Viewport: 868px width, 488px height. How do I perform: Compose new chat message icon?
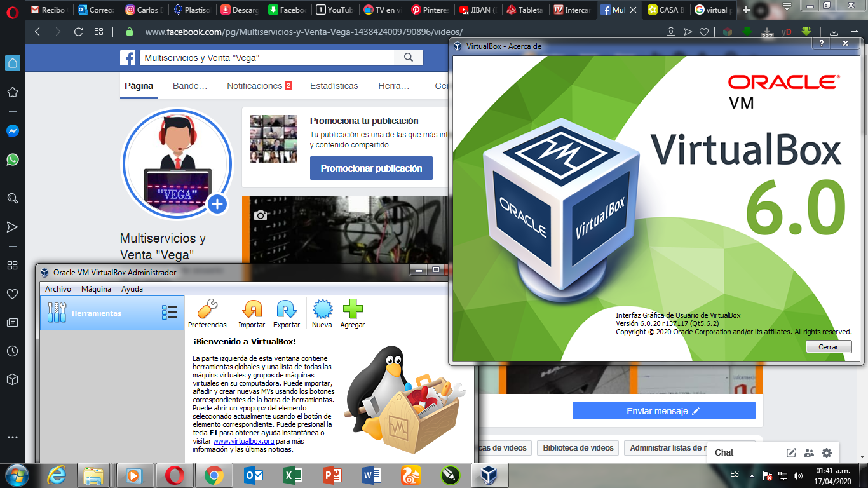(791, 453)
